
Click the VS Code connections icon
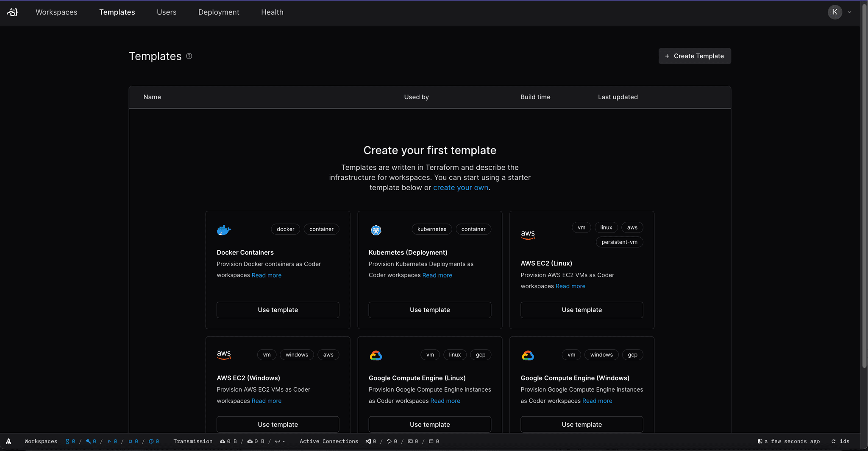(x=368, y=441)
